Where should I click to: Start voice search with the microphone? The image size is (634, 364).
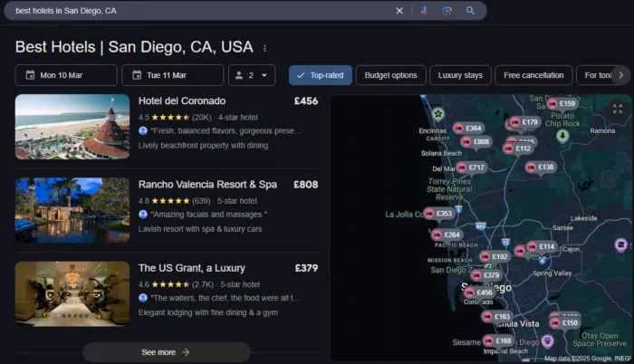[x=424, y=11]
